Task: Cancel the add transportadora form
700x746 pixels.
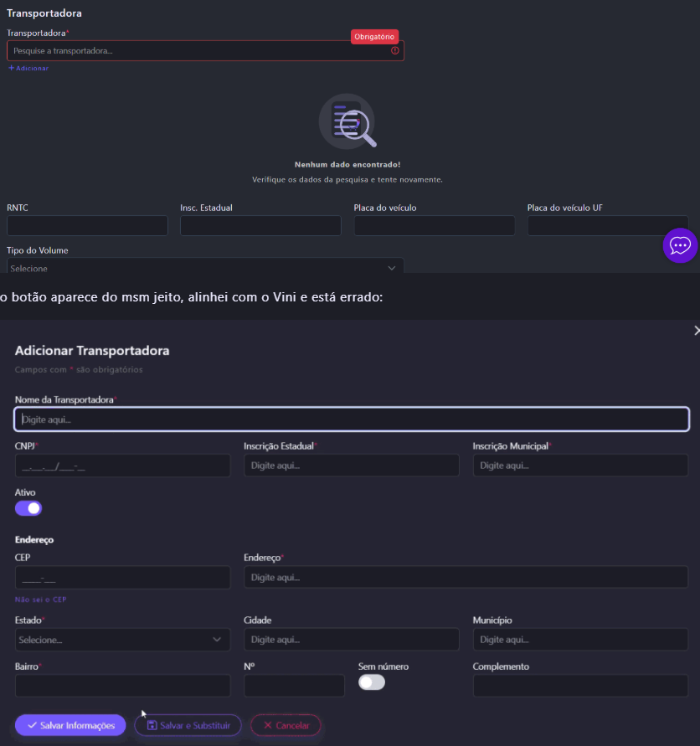Action: pos(285,725)
